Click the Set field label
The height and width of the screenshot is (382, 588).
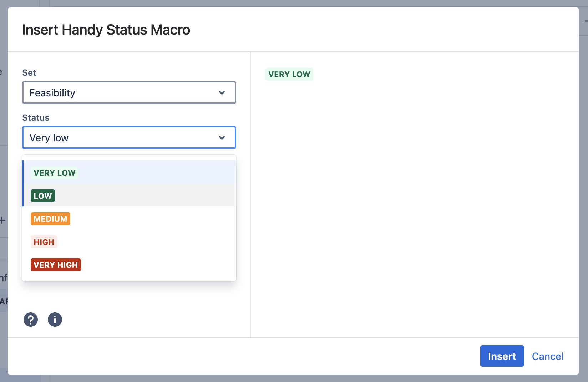[x=29, y=73]
